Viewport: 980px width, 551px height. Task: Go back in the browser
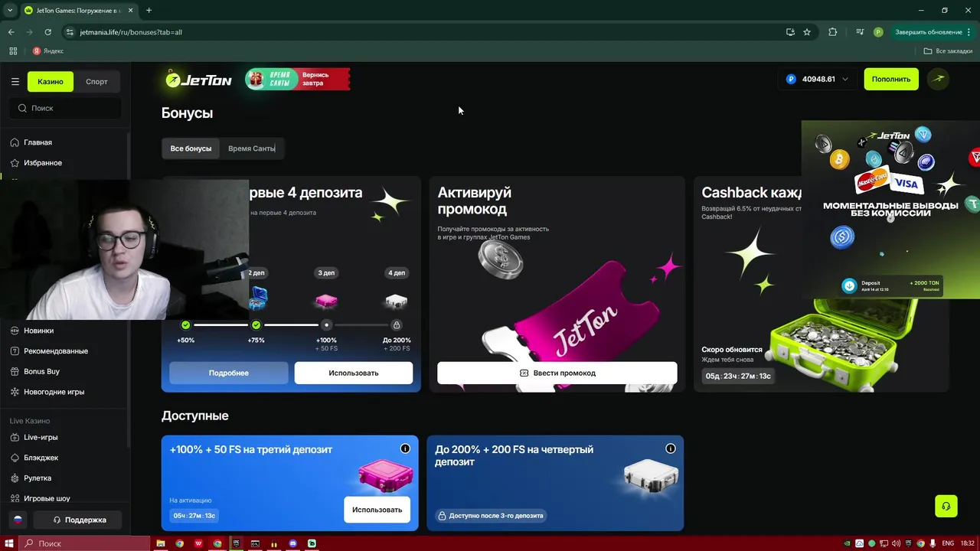[11, 32]
